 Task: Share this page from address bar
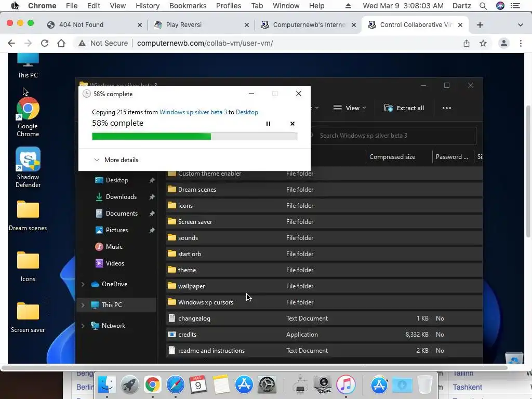pyautogui.click(x=467, y=43)
